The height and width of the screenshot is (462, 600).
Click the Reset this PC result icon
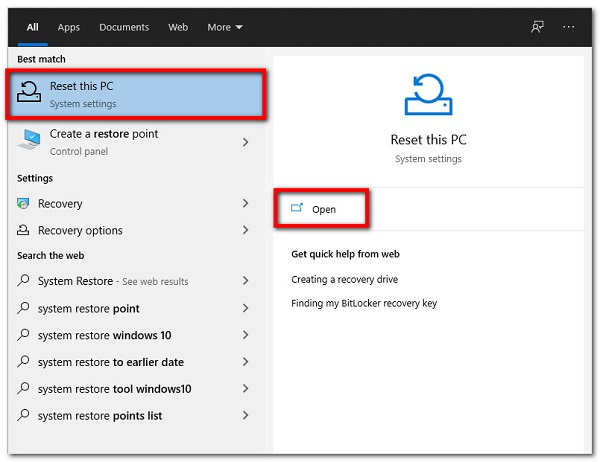pos(29,91)
